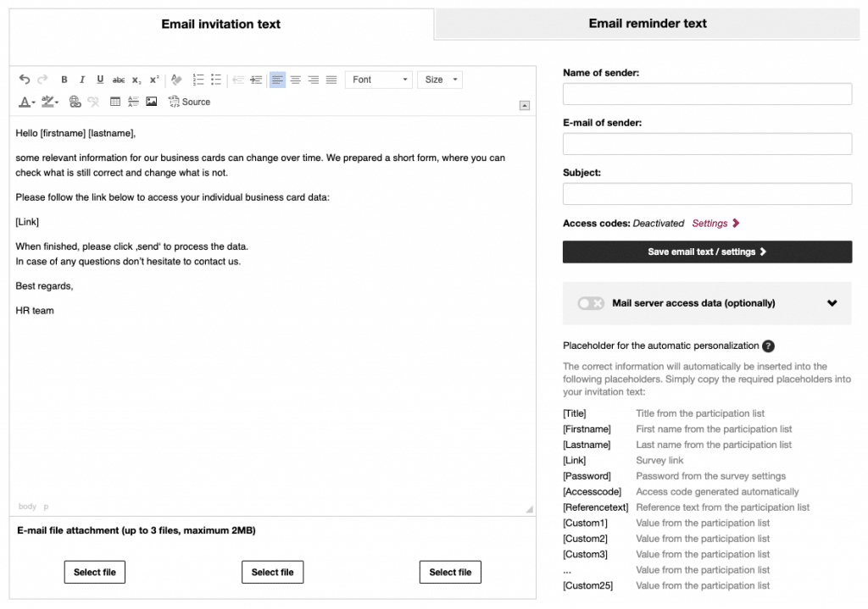This screenshot has height=609, width=868.
Task: Click the last Select file button
Action: point(450,572)
